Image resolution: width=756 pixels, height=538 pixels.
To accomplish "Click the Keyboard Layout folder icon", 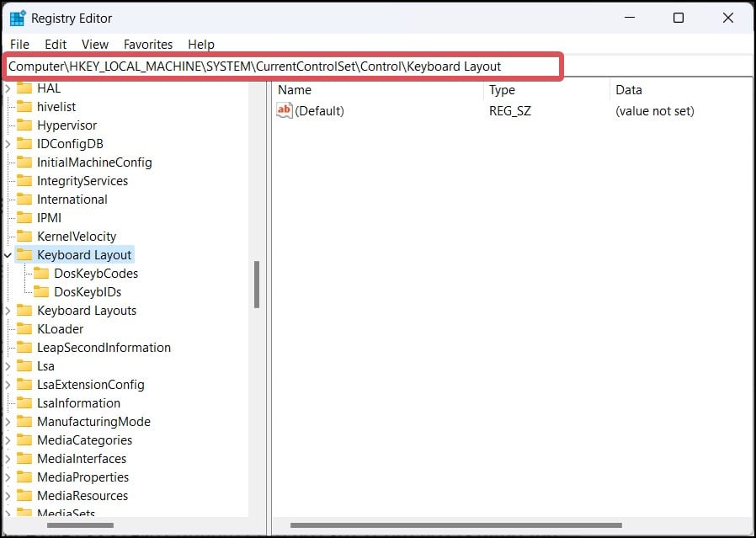I will 24,255.
